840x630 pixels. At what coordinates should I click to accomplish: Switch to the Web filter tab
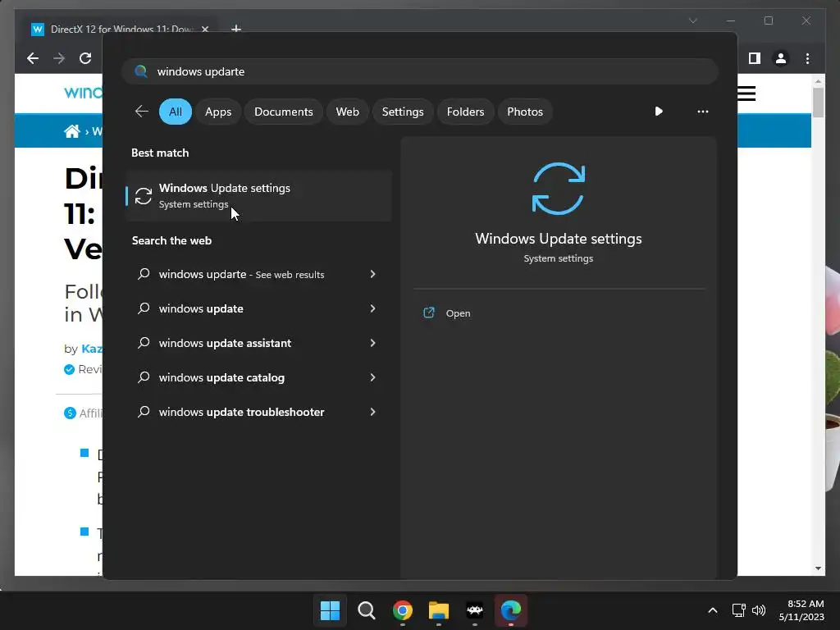pos(347,112)
